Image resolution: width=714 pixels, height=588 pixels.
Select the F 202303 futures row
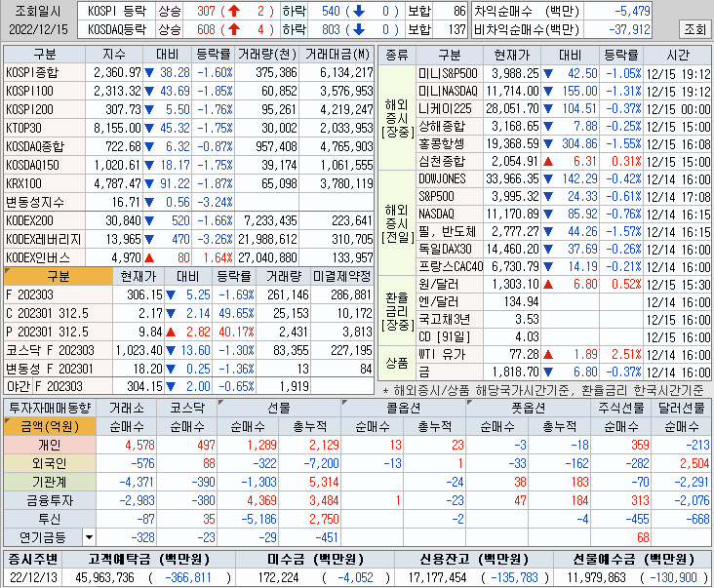tap(189, 294)
